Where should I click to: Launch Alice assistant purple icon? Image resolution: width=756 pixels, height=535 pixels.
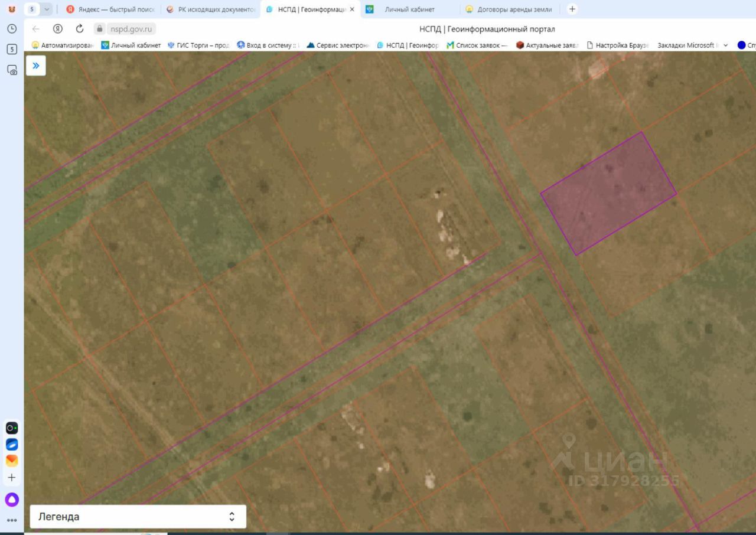click(12, 500)
